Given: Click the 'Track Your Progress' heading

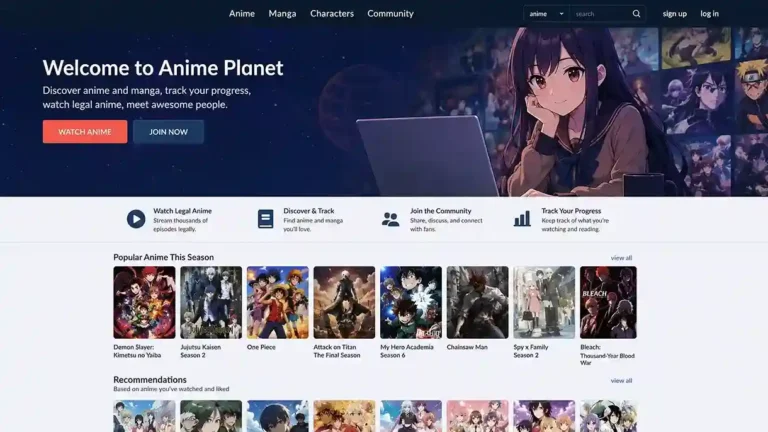Looking at the screenshot, I should (x=571, y=211).
